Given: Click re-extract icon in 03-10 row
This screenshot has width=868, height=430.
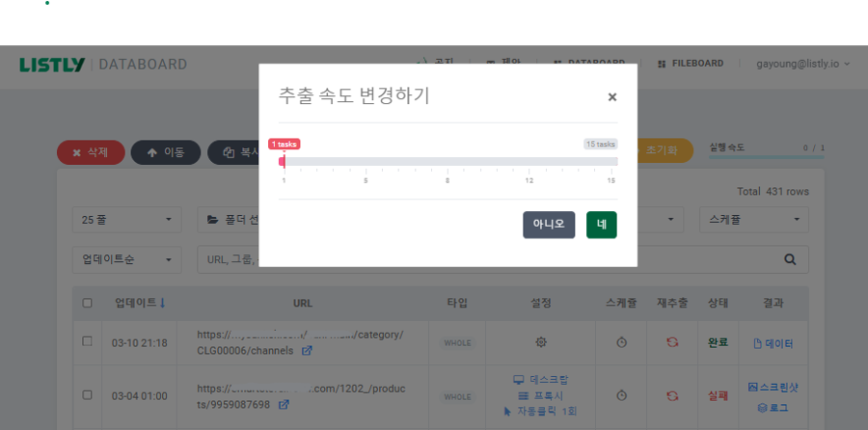Looking at the screenshot, I should click(672, 342).
